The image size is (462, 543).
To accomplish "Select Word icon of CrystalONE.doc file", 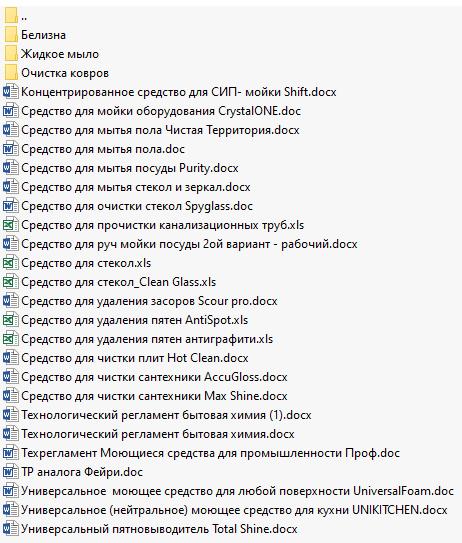I will [10, 111].
